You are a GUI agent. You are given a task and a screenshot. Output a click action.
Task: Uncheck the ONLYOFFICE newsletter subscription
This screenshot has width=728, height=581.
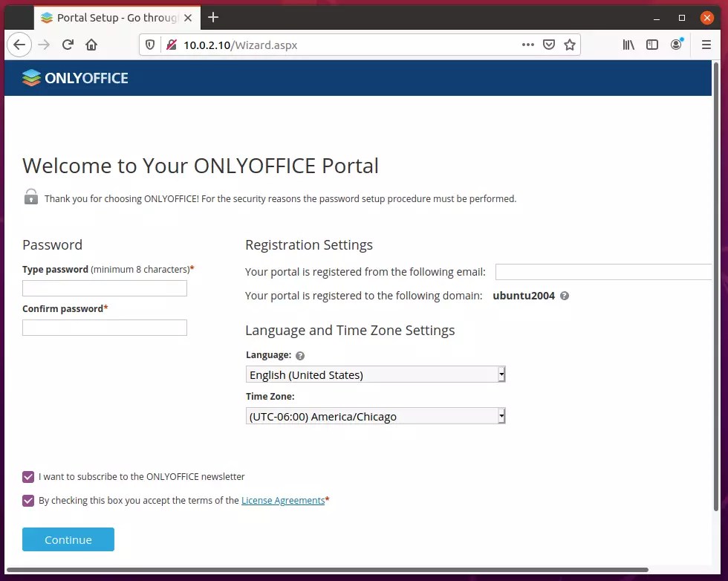tap(27, 477)
